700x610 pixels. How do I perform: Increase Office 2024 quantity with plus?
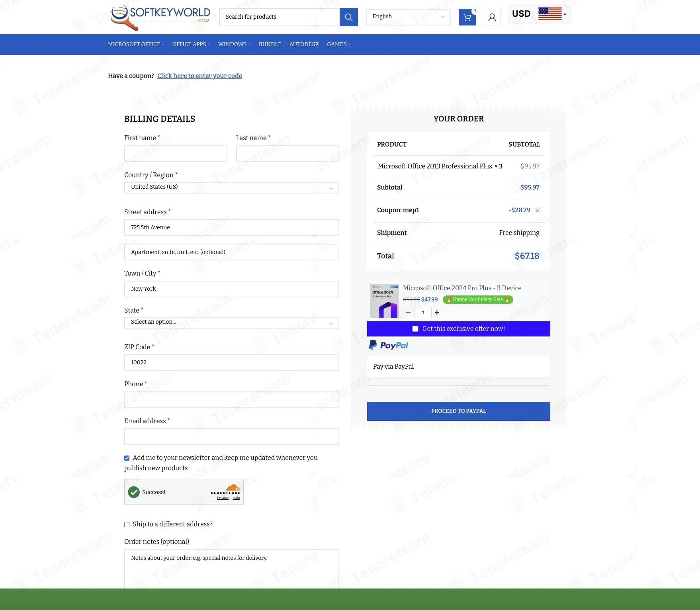[437, 313]
